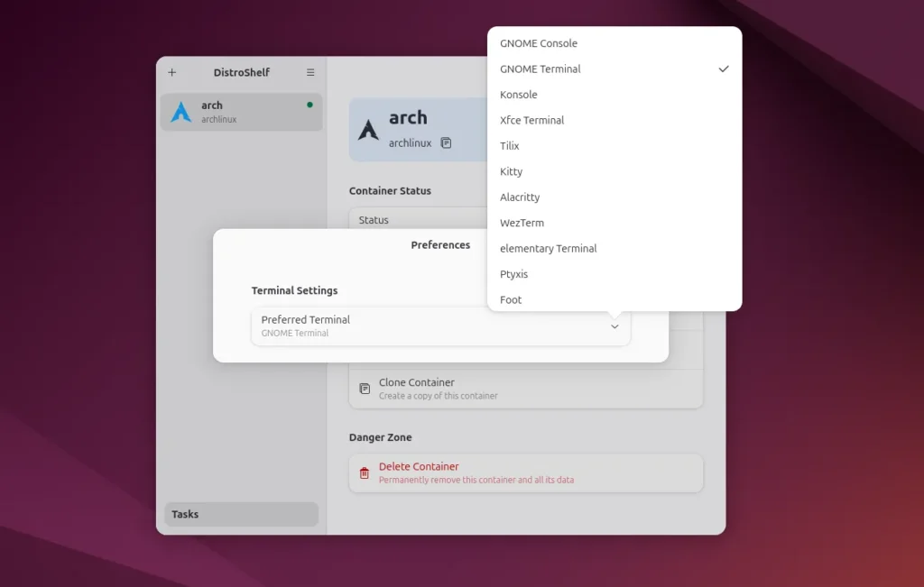The height and width of the screenshot is (587, 924).
Task: Open the Tasks panel button
Action: [x=242, y=514]
